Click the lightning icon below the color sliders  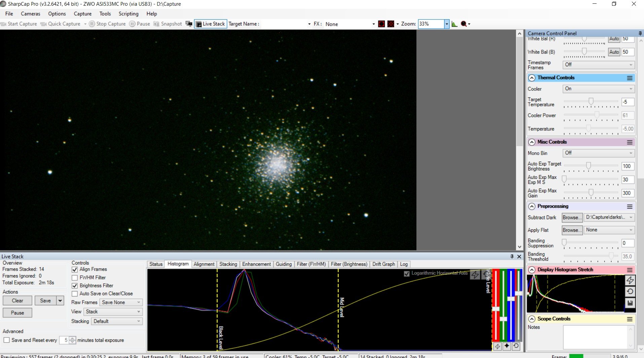click(497, 346)
